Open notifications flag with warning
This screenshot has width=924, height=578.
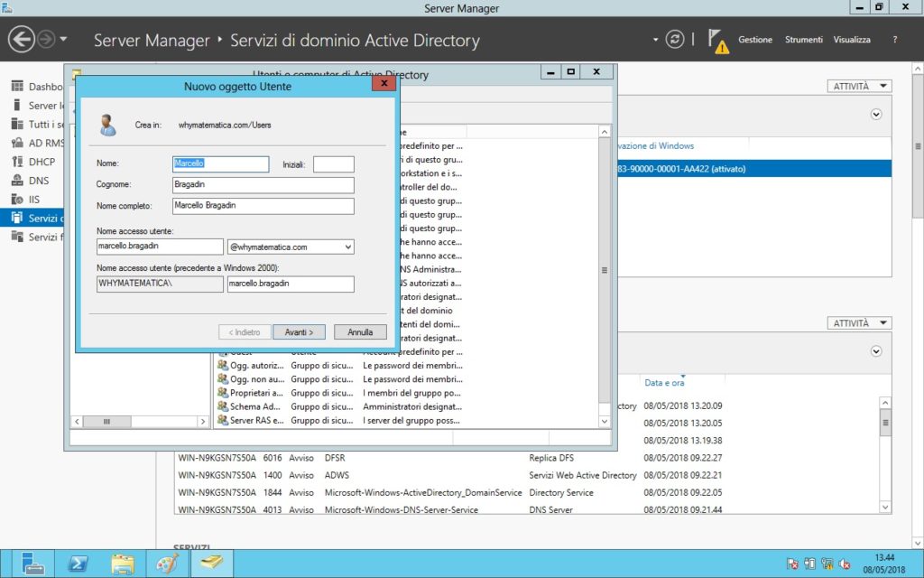pyautogui.click(x=717, y=42)
